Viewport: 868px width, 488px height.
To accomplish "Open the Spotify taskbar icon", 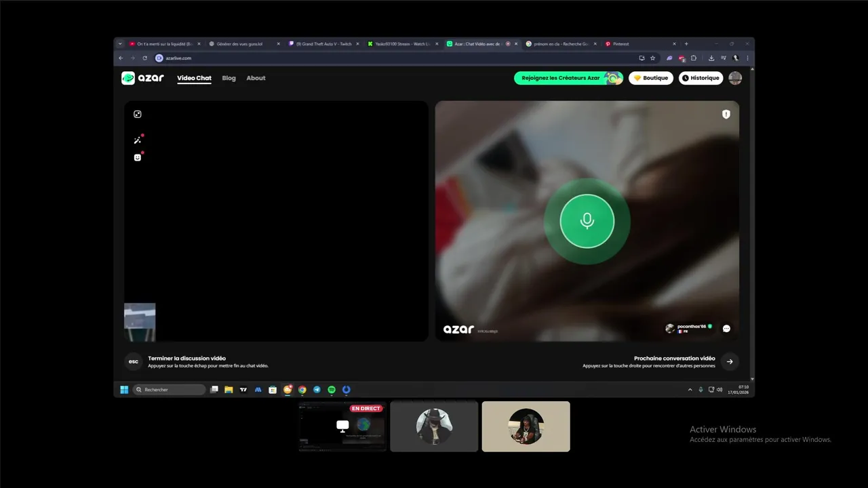I will tap(332, 390).
